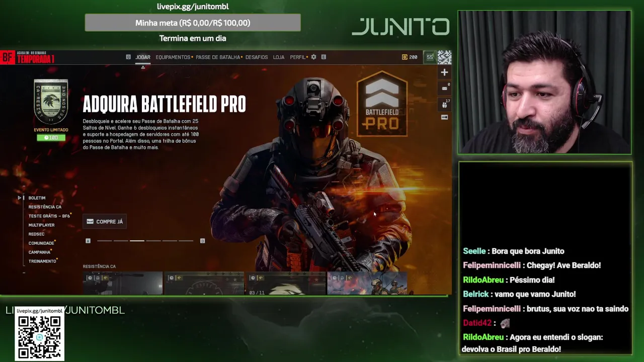The width and height of the screenshot is (644, 362).
Task: Open the PASSE DE BATALHA tab
Action: (218, 57)
